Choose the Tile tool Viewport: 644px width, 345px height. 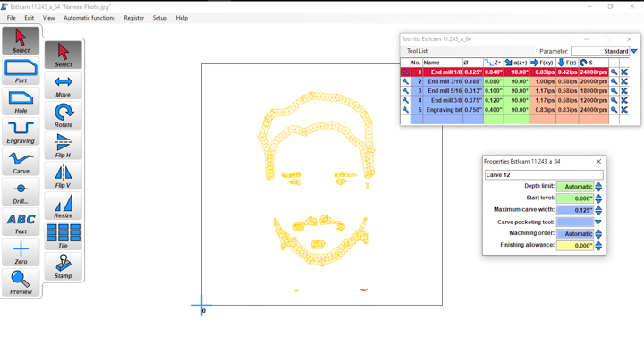[64, 236]
